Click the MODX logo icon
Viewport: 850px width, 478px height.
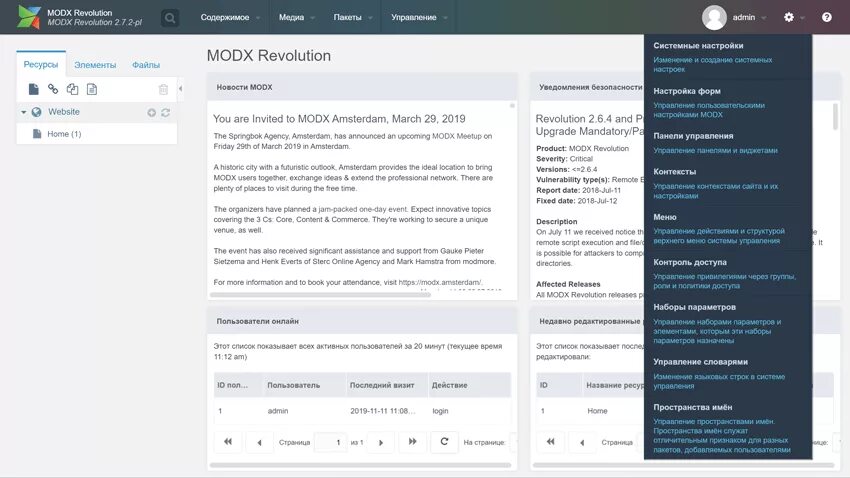point(29,17)
